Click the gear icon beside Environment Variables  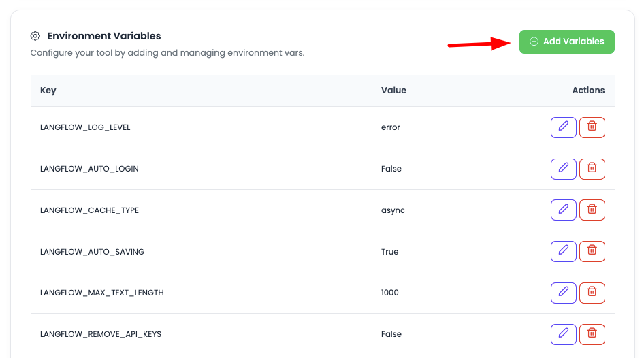click(35, 36)
